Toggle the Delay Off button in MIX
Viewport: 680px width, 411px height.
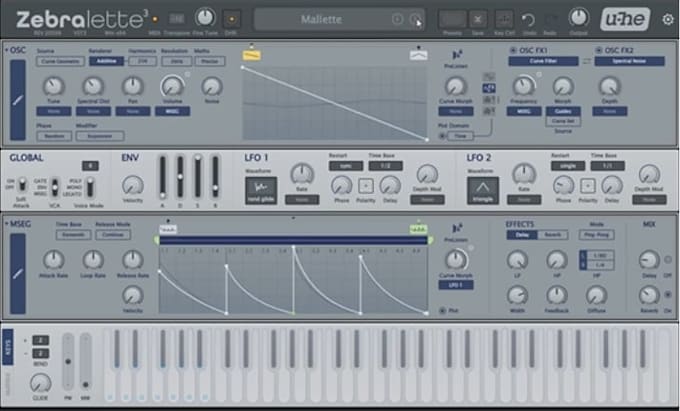coord(668,260)
